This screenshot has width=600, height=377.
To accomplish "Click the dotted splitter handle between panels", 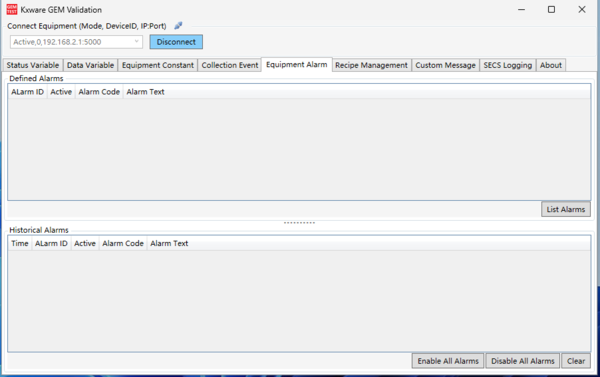I will 300,222.
